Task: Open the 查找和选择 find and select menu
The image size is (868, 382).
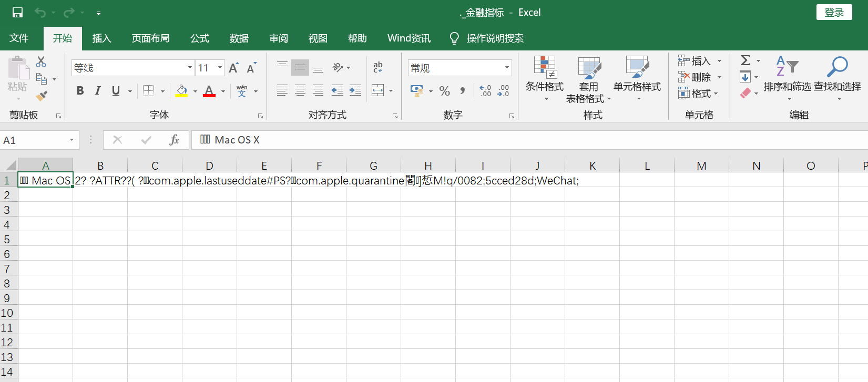Action: 838,78
